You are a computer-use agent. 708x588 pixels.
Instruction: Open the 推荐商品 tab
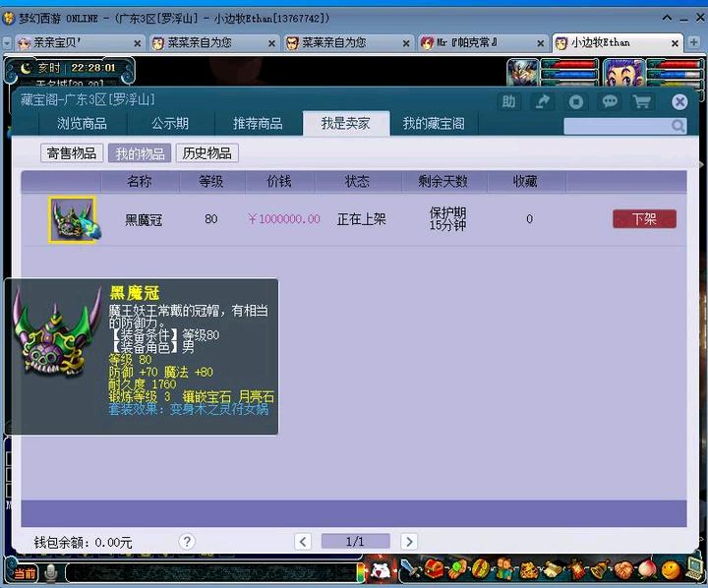tap(258, 123)
